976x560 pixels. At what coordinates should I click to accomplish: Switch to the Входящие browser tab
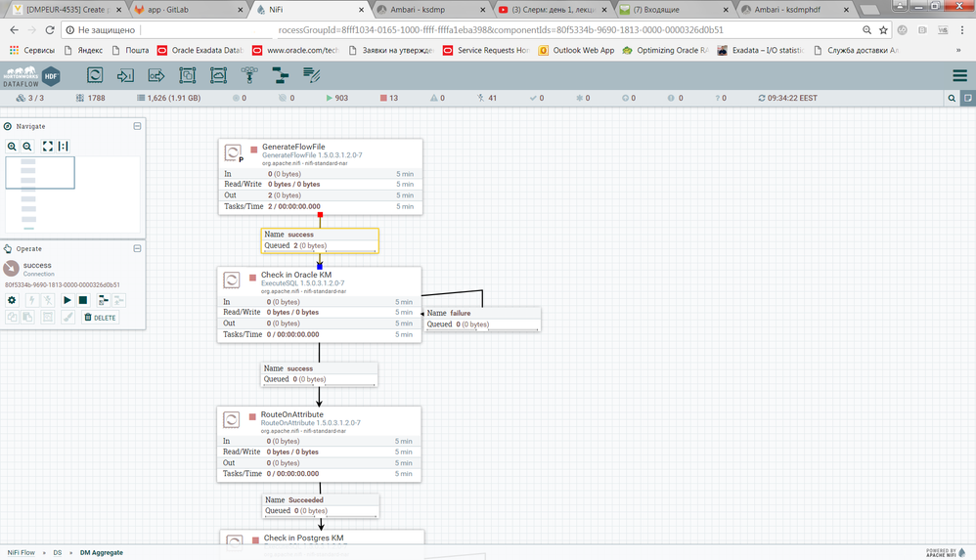click(x=674, y=10)
